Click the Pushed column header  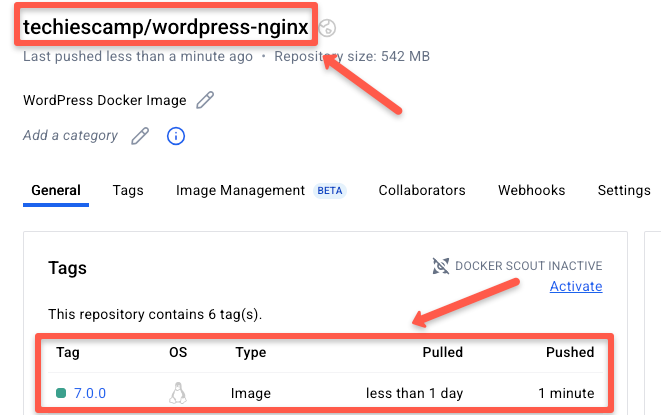coord(570,352)
